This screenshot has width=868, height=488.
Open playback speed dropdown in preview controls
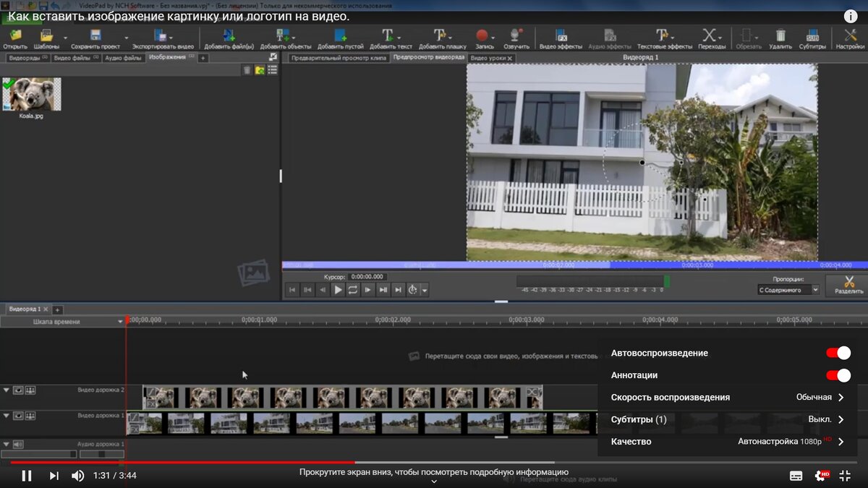pyautogui.click(x=425, y=291)
